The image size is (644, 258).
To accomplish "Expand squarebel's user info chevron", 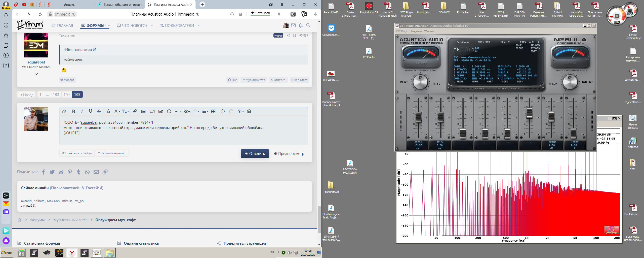I will (36, 74).
